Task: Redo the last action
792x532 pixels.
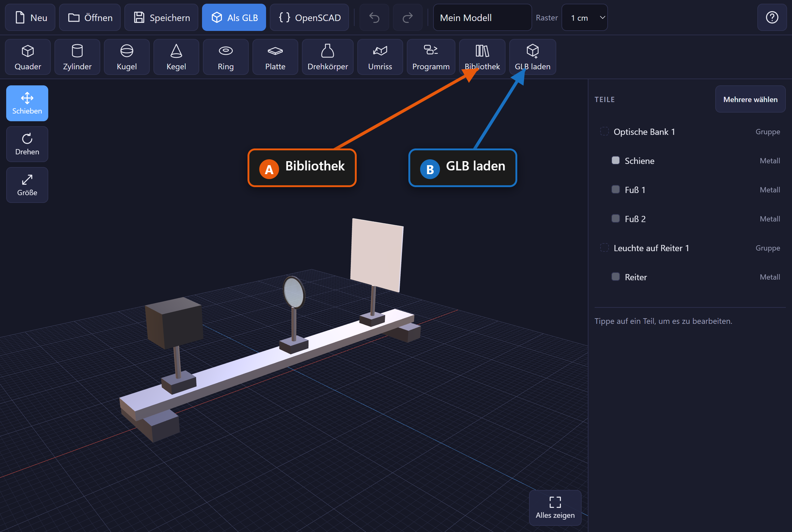Action: (408, 18)
